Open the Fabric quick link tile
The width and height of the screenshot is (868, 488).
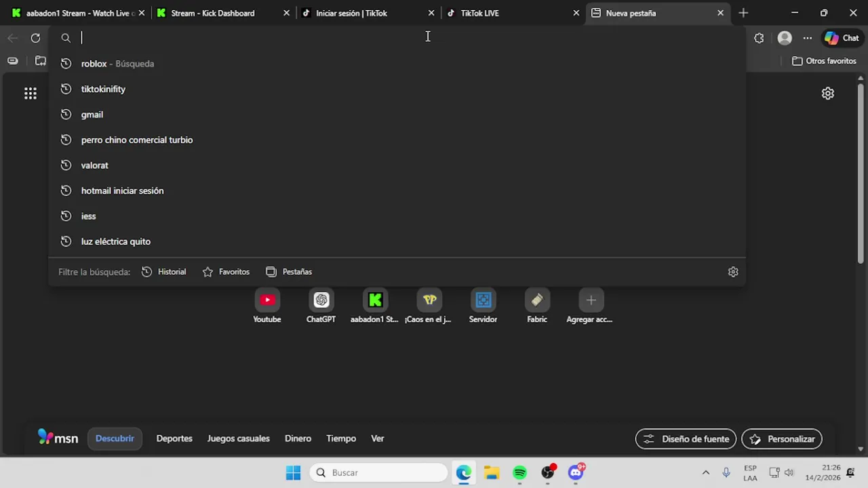(537, 306)
